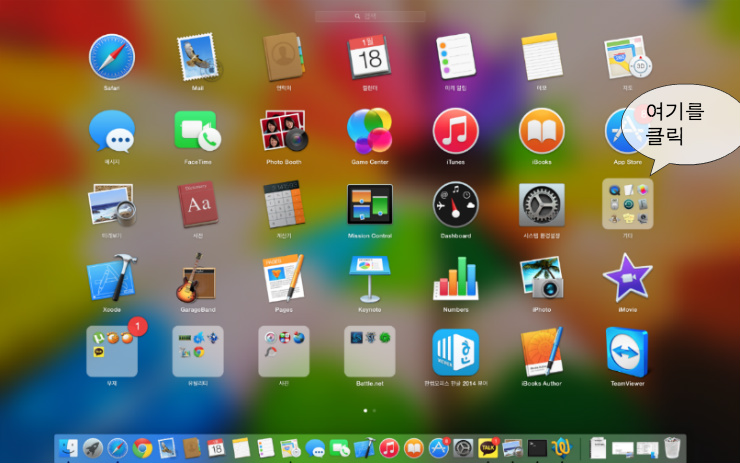Expand the Battle.net folder

[369, 351]
